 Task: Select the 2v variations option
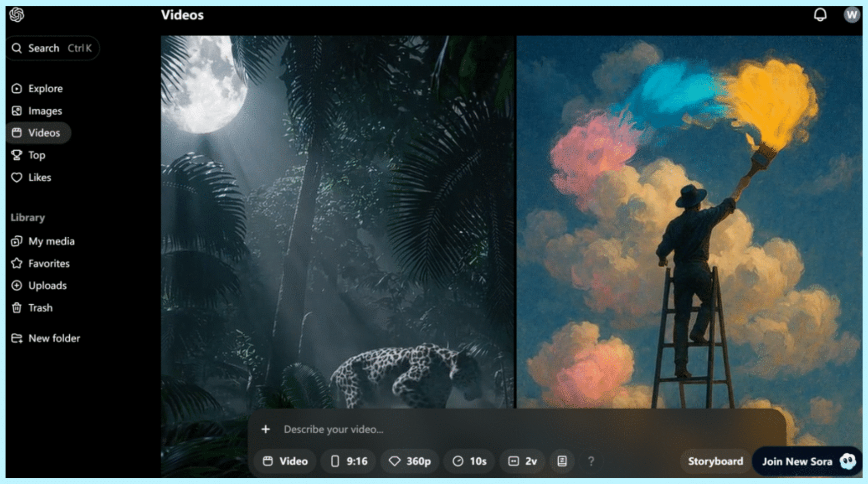(523, 461)
